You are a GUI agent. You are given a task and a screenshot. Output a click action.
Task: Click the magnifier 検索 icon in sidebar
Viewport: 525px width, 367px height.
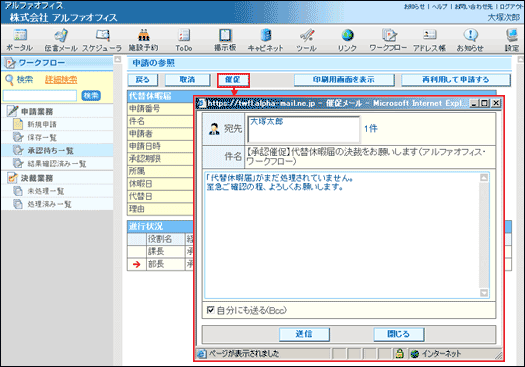(x=9, y=80)
